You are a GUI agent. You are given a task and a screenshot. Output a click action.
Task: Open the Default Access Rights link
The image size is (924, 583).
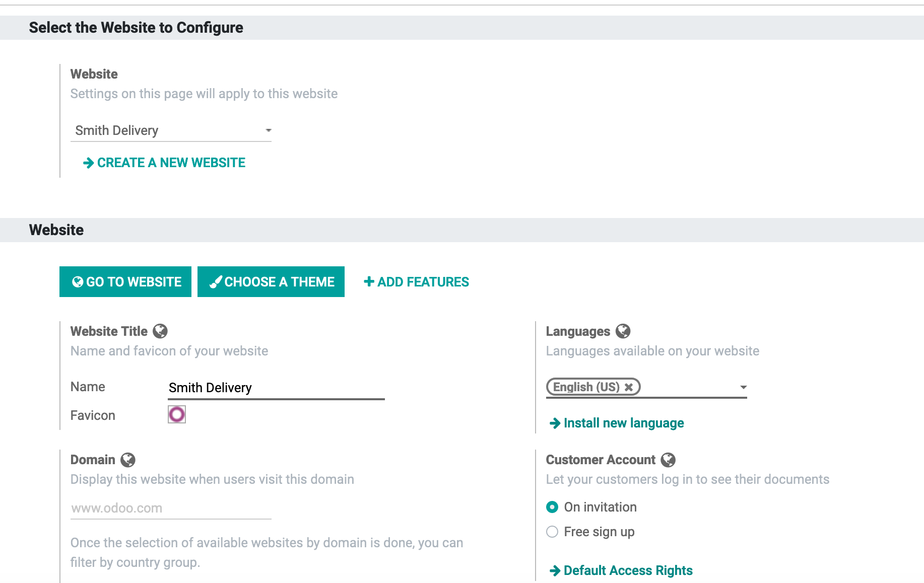[628, 570]
